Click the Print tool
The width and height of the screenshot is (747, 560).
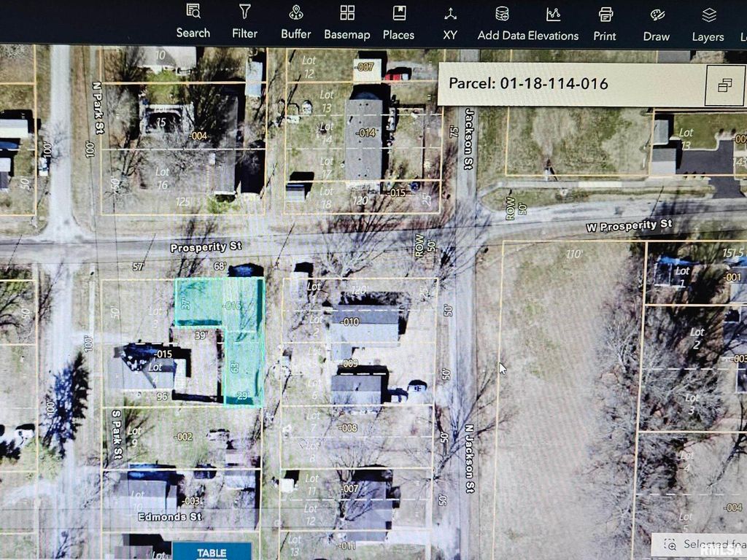pos(605,22)
